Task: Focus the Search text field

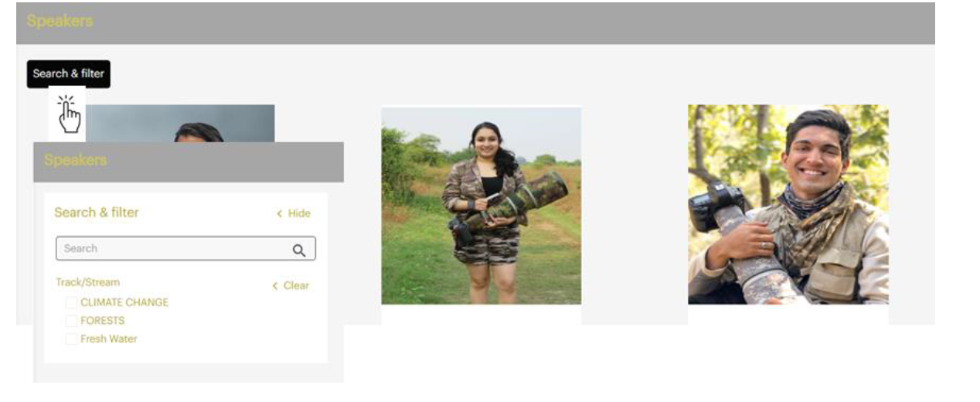Action: pos(185,249)
